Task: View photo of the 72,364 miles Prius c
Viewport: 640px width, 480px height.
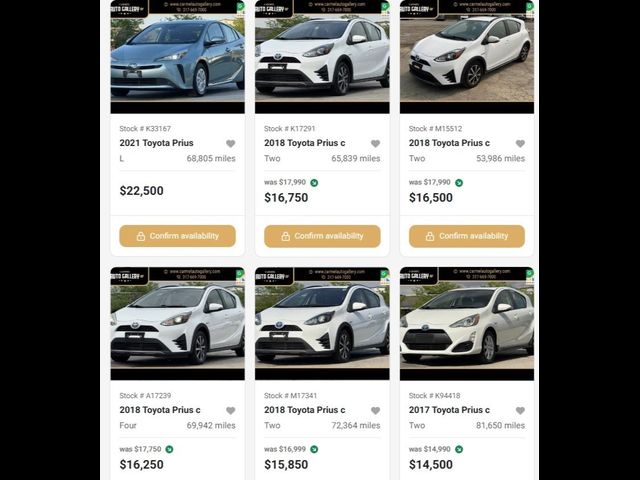Action: click(322, 324)
